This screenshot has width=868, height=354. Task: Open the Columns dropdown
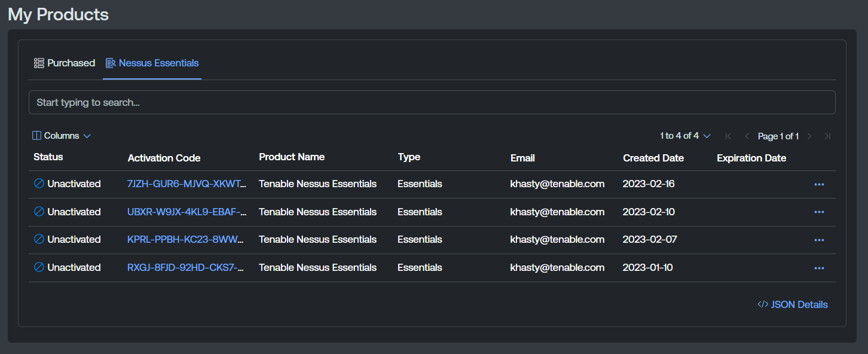62,136
